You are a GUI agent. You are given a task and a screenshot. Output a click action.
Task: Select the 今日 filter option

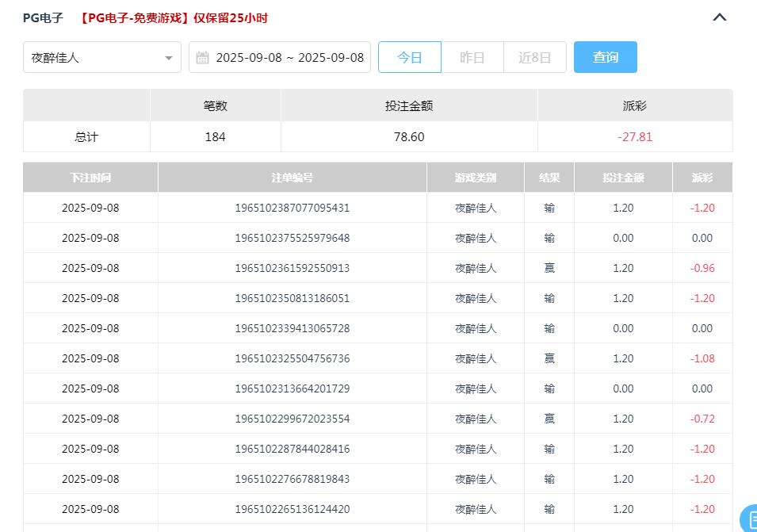tap(410, 57)
